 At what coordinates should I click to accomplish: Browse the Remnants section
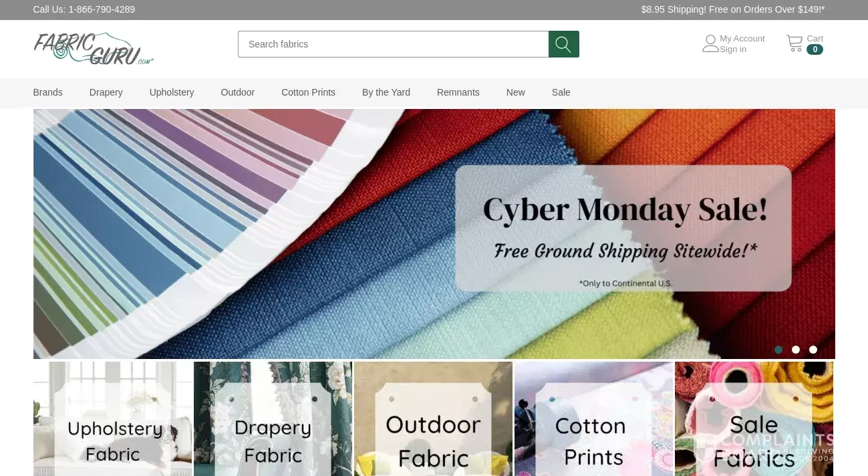tap(458, 92)
